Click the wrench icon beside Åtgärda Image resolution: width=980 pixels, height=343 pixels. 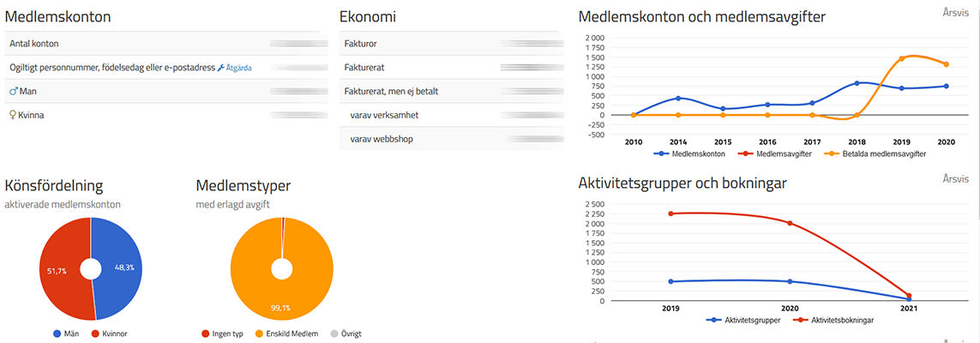pos(220,68)
